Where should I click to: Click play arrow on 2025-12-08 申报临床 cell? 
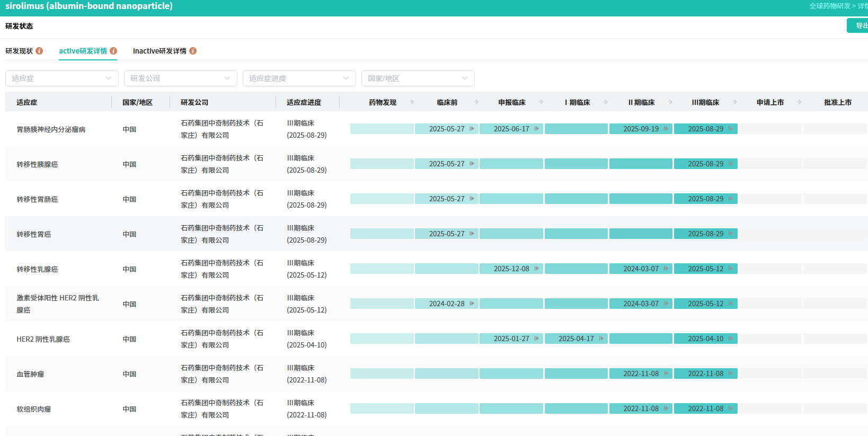click(537, 269)
